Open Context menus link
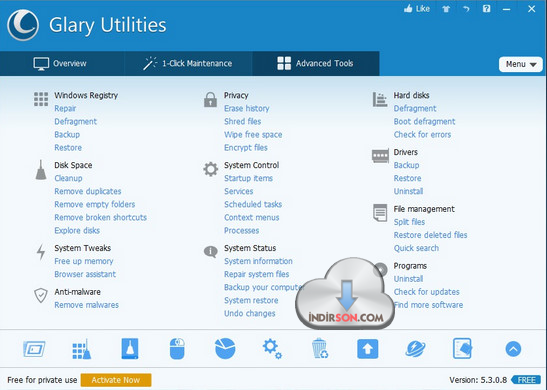The image size is (547, 390). 252,217
